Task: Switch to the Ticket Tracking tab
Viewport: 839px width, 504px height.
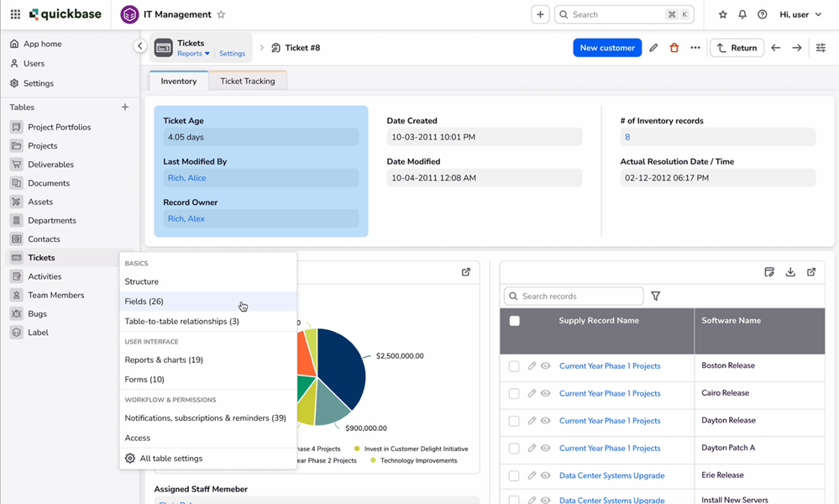Action: [248, 81]
